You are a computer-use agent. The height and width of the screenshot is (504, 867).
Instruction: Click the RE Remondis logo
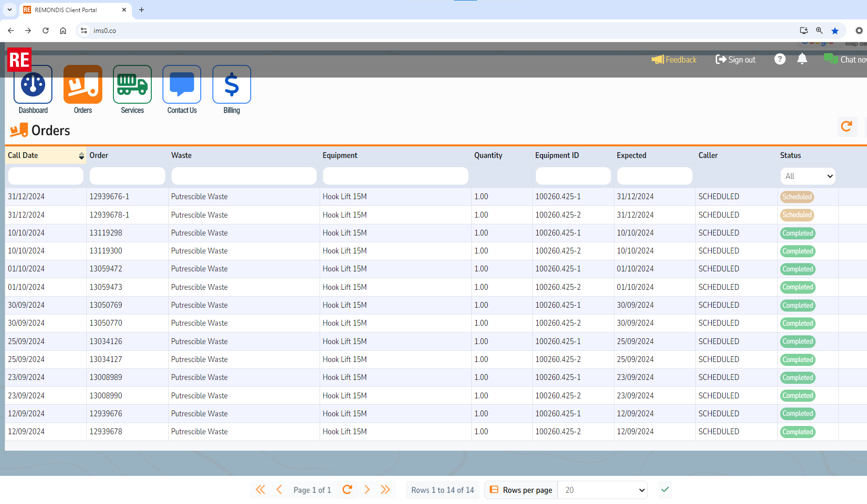pos(19,60)
